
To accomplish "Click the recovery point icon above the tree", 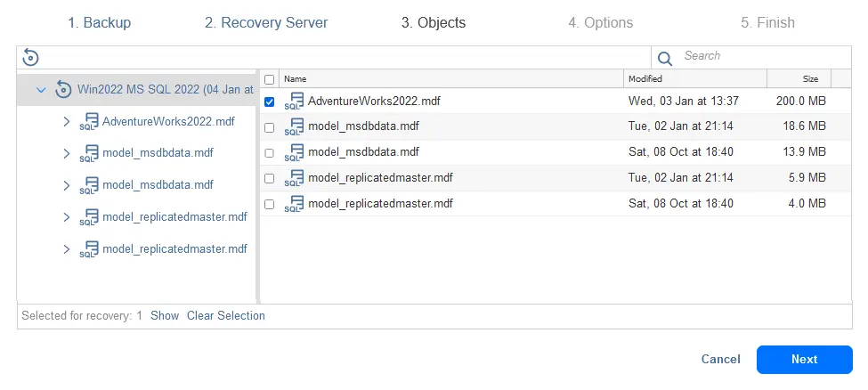I will coord(30,57).
